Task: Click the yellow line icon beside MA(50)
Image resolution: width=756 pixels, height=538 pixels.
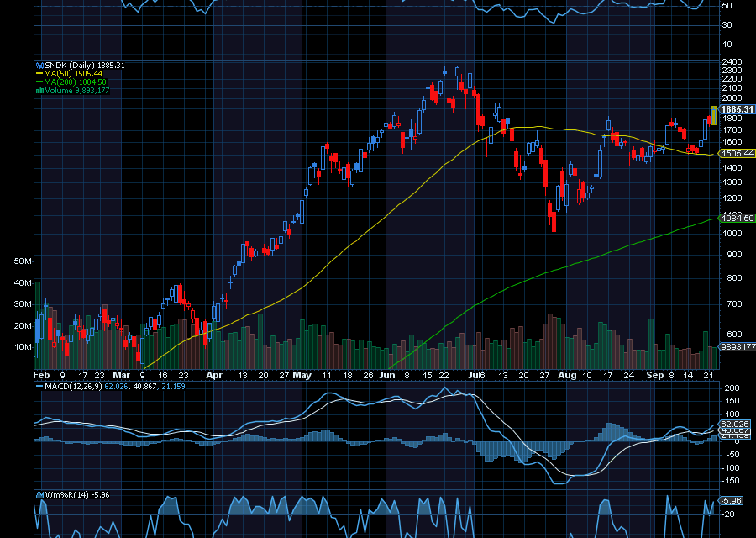Action: 39,73
